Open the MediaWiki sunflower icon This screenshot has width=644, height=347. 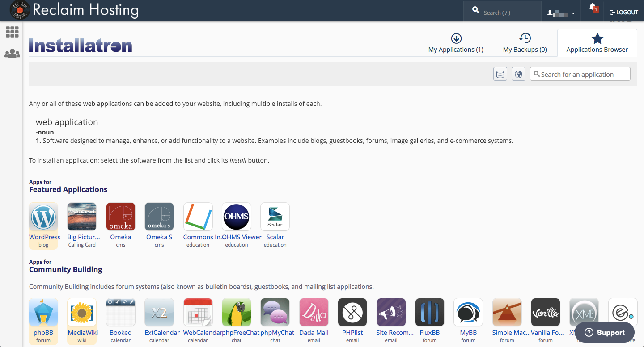(x=82, y=313)
